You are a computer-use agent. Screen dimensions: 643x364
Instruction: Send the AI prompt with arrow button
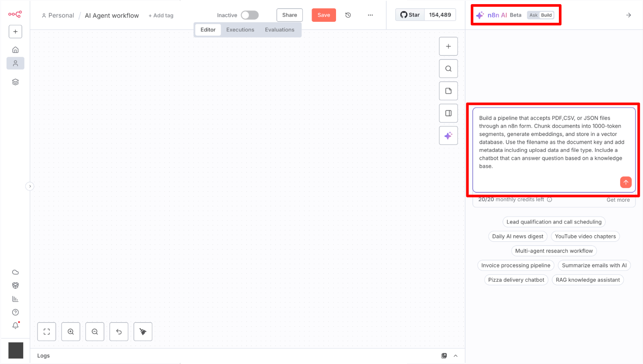[x=625, y=182]
